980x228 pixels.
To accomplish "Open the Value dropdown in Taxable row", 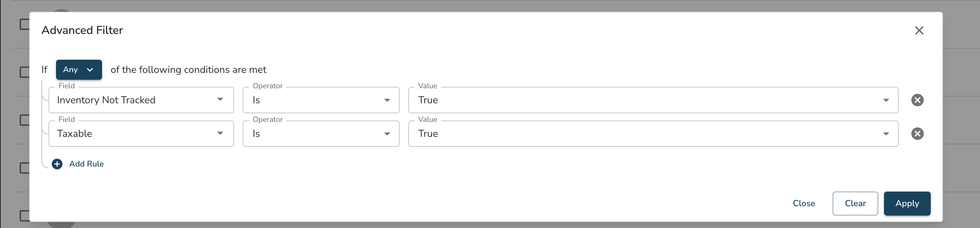I will 653,134.
